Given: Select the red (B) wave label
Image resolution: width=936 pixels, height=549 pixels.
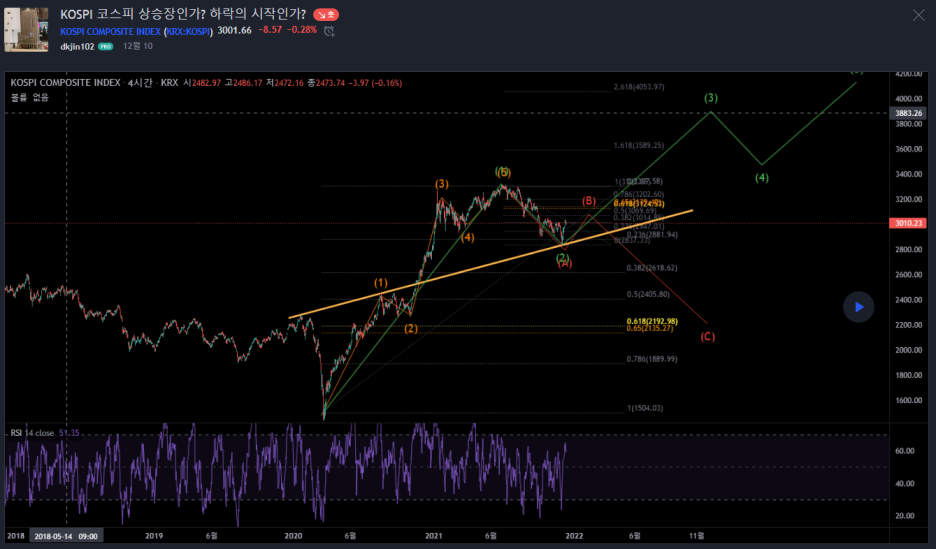Looking at the screenshot, I should pos(589,201).
